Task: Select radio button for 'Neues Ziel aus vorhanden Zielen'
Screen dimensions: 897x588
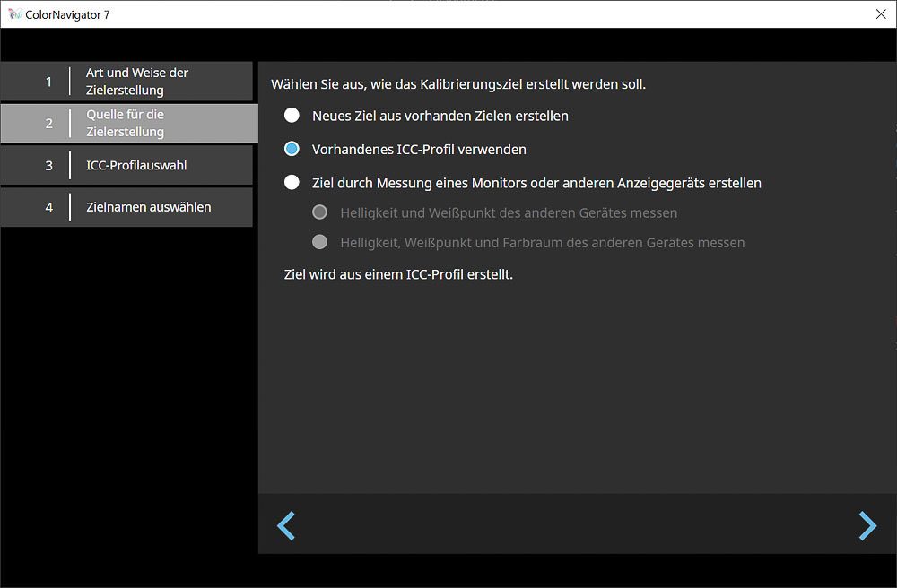Action: 292,116
